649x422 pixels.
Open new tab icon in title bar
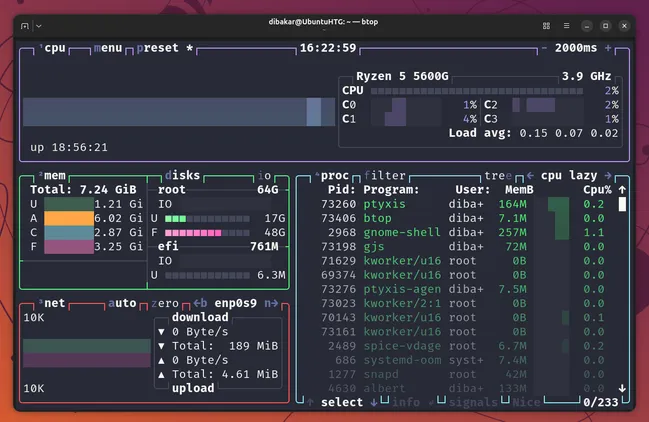25,26
